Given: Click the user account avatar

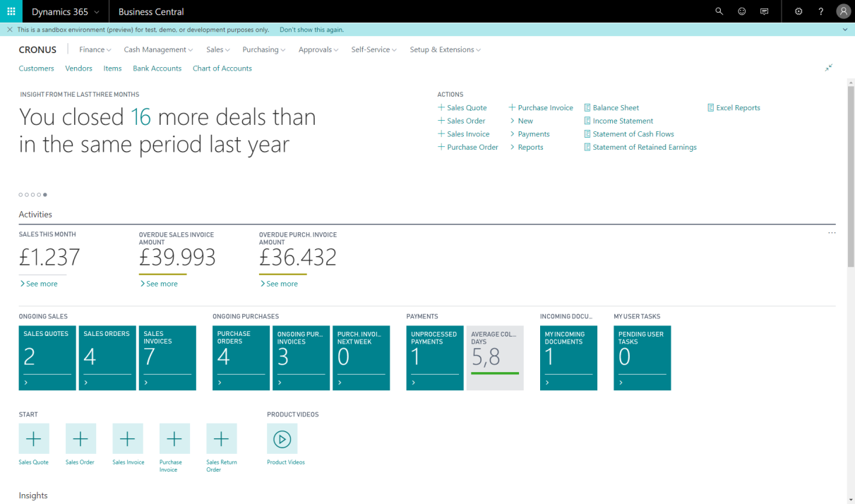Looking at the screenshot, I should 843,11.
